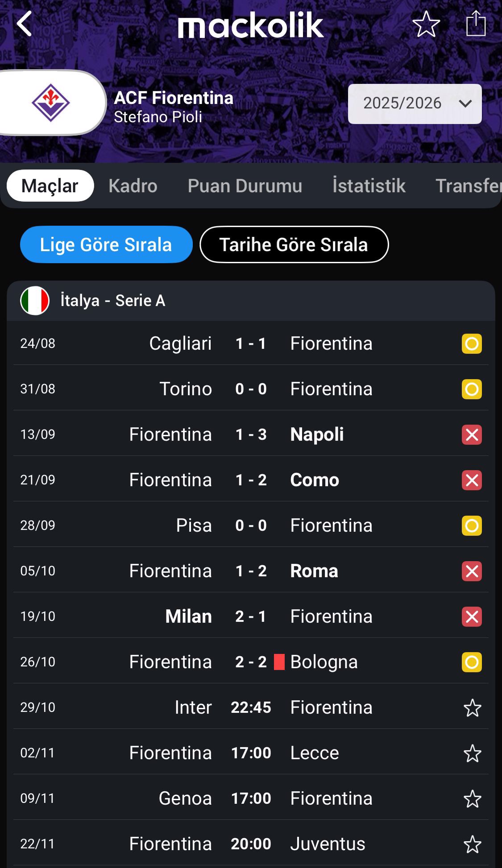502x868 pixels.
Task: Tap the loss icon on the Napoli match
Action: [x=472, y=435]
